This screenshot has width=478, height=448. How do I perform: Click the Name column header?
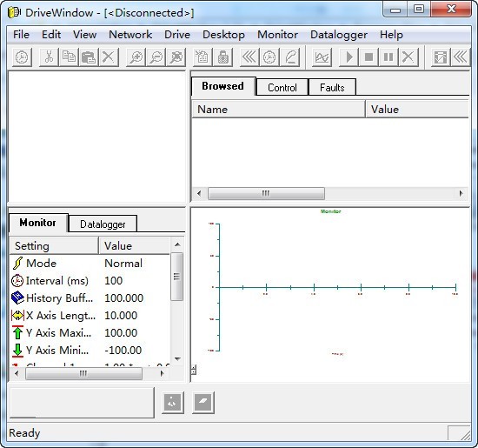[x=278, y=110]
